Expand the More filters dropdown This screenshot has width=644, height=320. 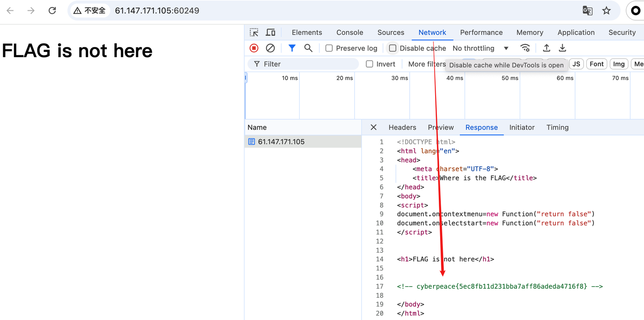[x=427, y=64]
